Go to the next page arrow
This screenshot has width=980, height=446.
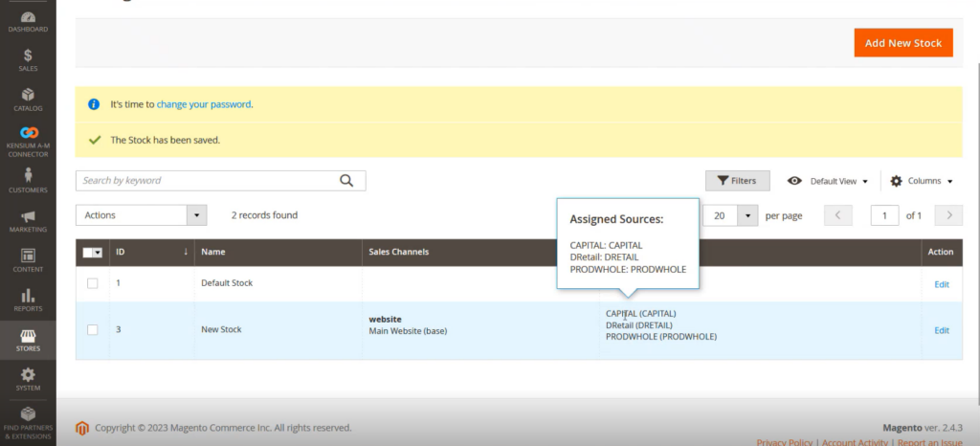pos(948,215)
